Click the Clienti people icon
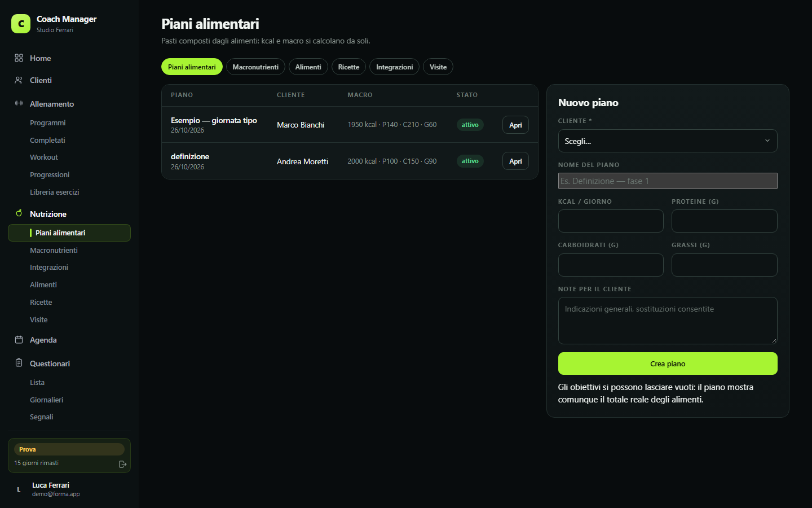The width and height of the screenshot is (812, 508). click(x=19, y=80)
